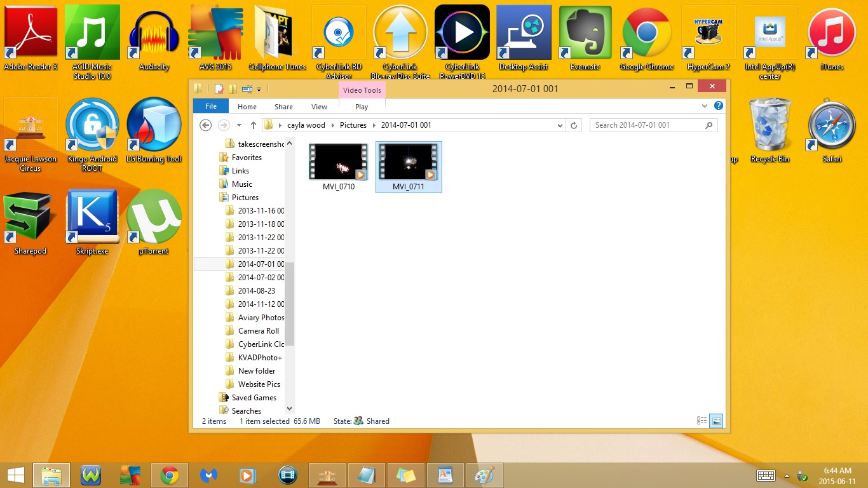The image size is (868, 488).
Task: Select the µTorrent desktop icon
Action: [154, 222]
